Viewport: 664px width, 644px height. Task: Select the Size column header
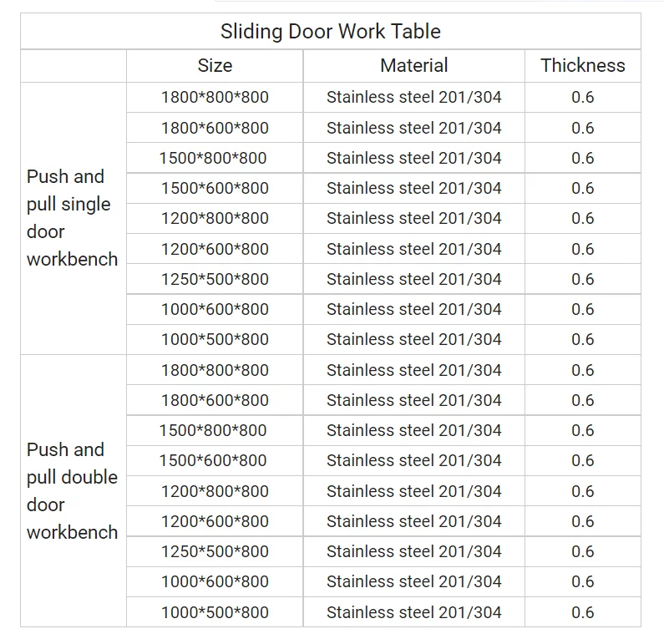click(x=215, y=65)
